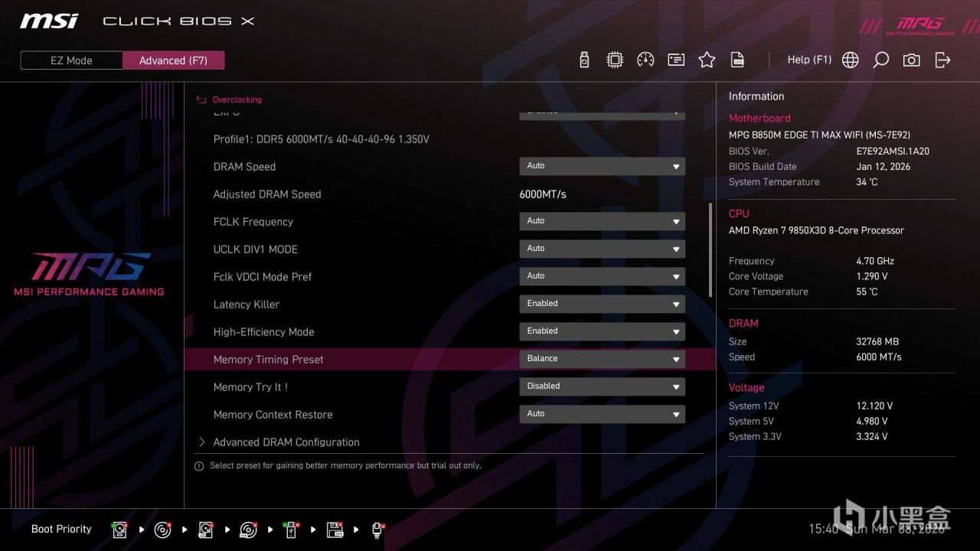Screen dimensions: 980x551
Task: Click the settings list scrollbar
Action: [x=710, y=250]
